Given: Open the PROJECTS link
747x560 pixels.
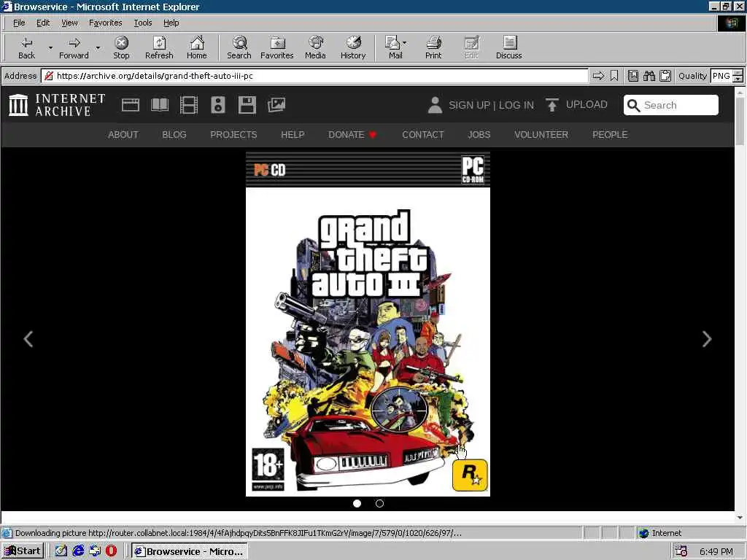Looking at the screenshot, I should tap(233, 135).
